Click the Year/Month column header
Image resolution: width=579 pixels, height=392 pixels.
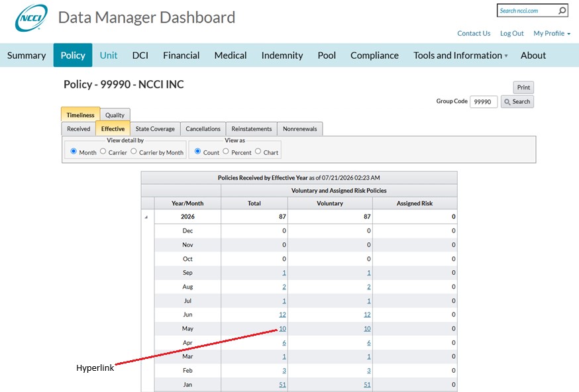click(x=187, y=203)
